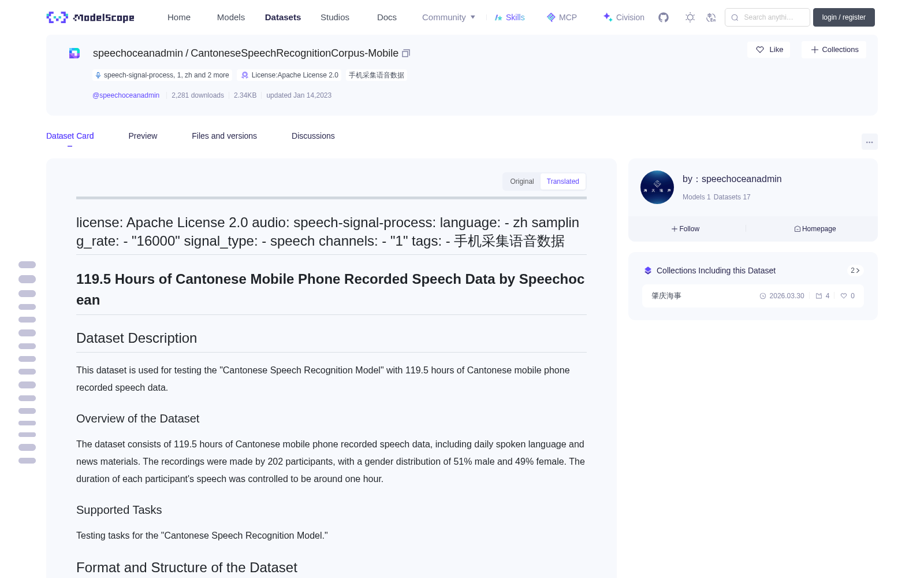
Task: Click the clock icon beside 2026.03.30
Action: (763, 296)
